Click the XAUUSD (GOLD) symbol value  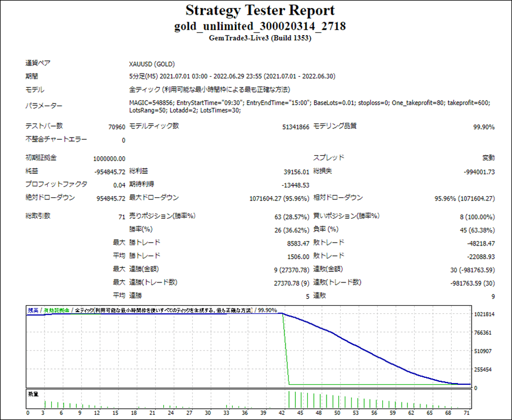[x=152, y=64]
